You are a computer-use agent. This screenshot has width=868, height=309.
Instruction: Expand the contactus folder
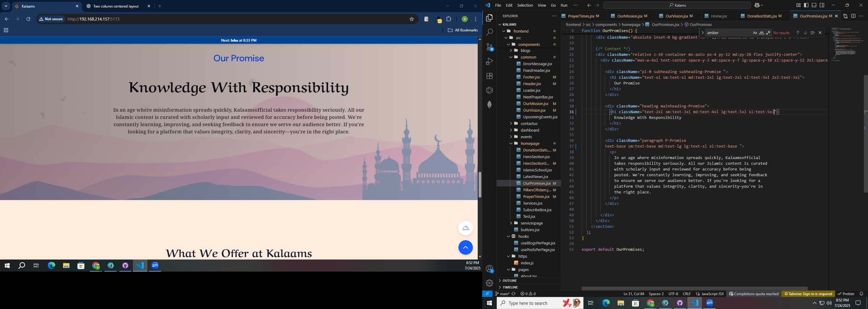(x=529, y=123)
